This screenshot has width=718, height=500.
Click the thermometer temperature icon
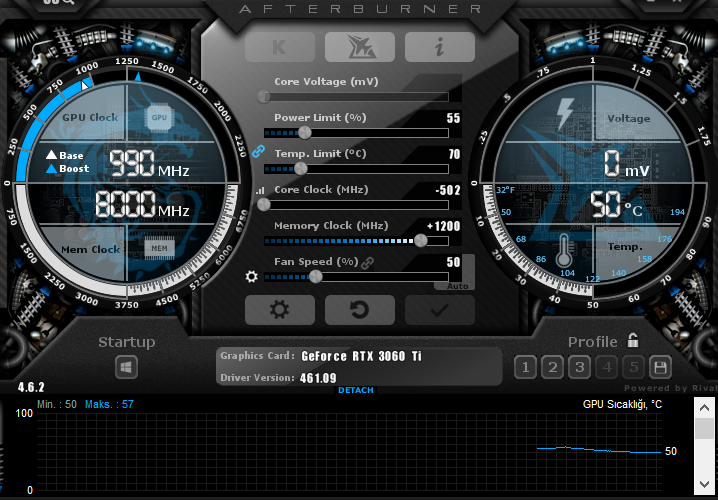tap(563, 251)
